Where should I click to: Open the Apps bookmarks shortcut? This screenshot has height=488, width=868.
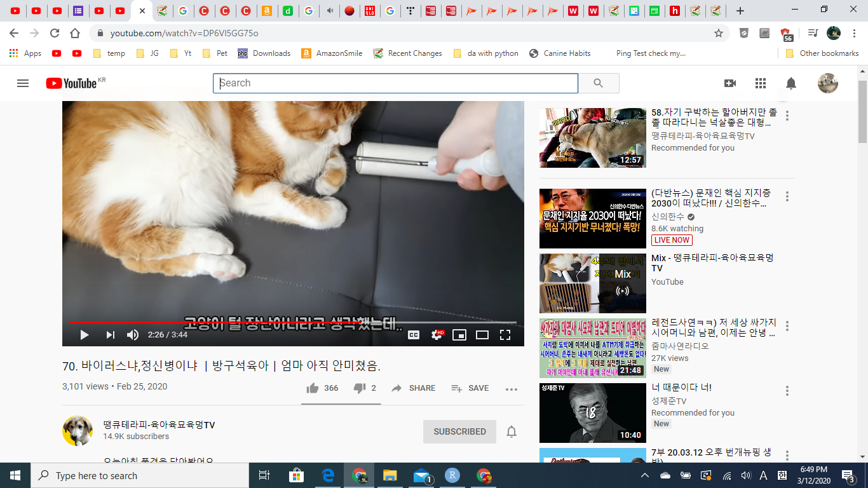click(25, 53)
